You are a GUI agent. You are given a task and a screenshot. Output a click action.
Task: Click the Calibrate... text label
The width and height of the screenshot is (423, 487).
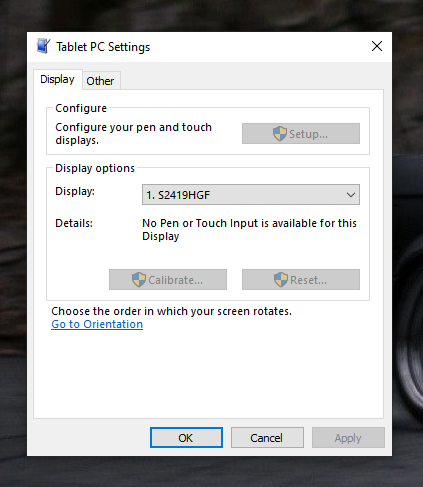tap(175, 280)
